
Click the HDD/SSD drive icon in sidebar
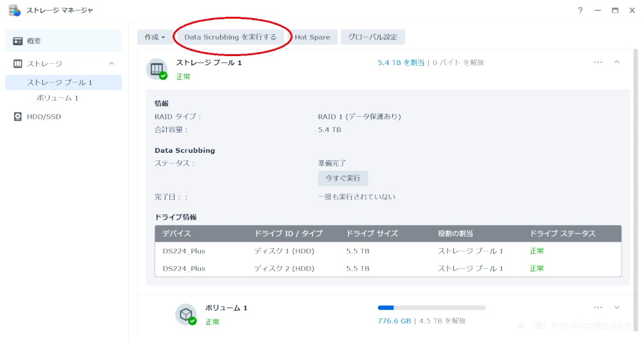[17, 117]
